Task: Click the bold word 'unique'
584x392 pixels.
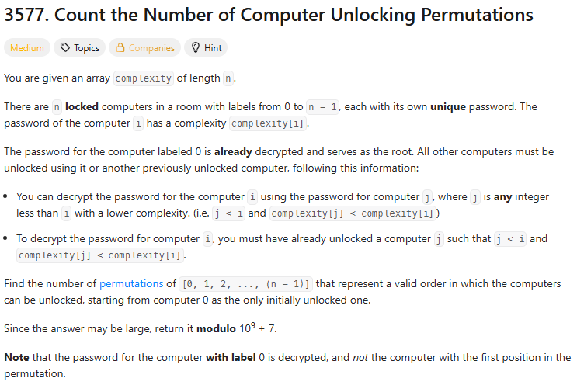Action: (x=448, y=107)
